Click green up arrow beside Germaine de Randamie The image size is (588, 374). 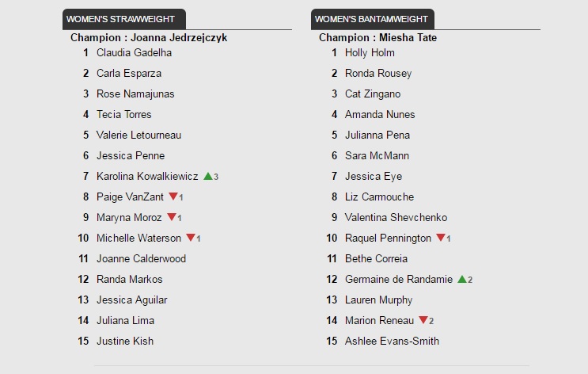tap(462, 279)
